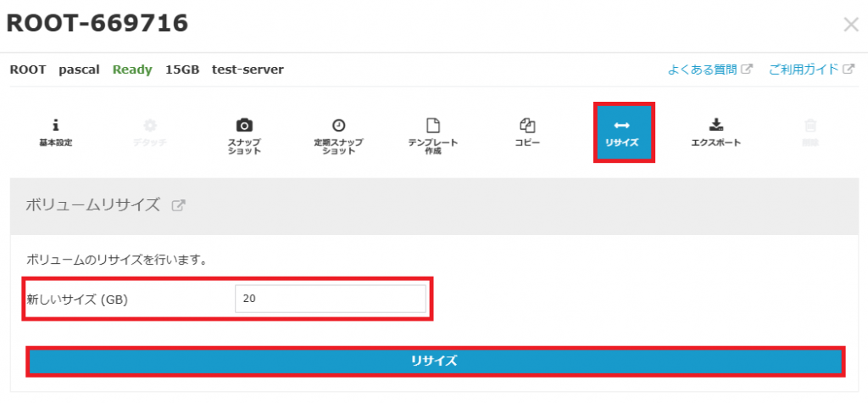Click the green Ready status text
This screenshot has width=868, height=403.
pyautogui.click(x=132, y=70)
